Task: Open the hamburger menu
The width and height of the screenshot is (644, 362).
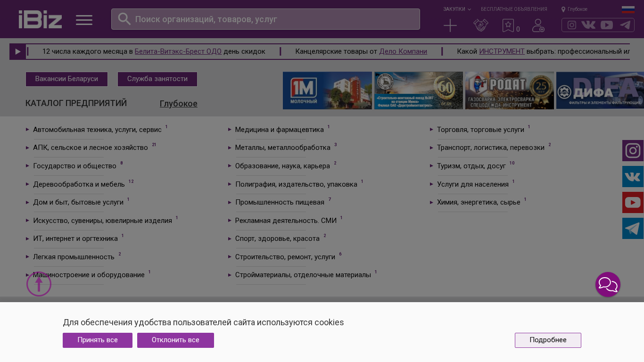Action: click(x=84, y=20)
